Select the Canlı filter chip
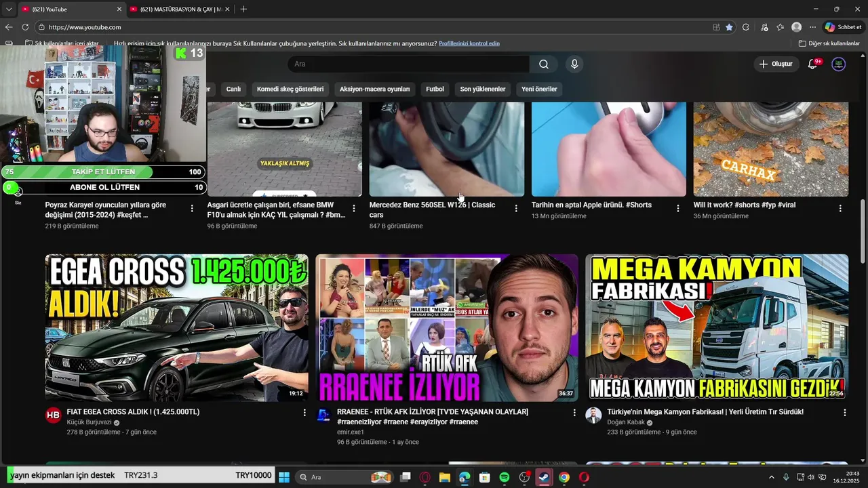This screenshot has height=488, width=868. [x=233, y=89]
